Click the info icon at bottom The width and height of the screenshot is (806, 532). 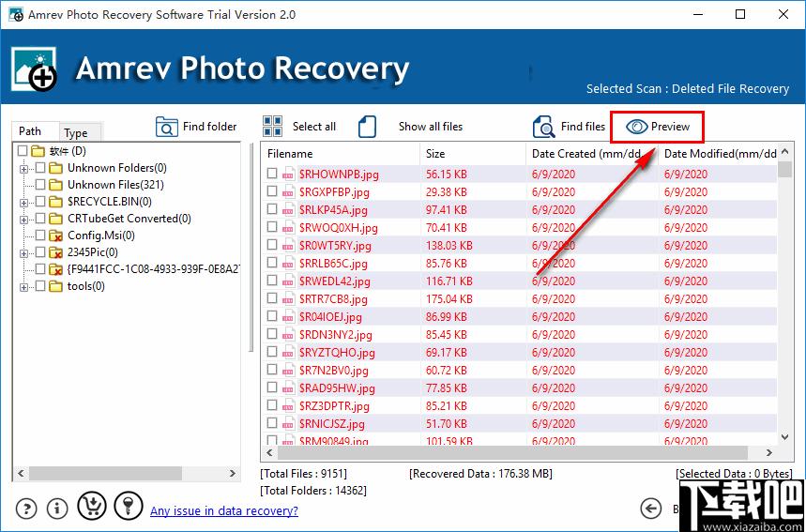pos(57,508)
